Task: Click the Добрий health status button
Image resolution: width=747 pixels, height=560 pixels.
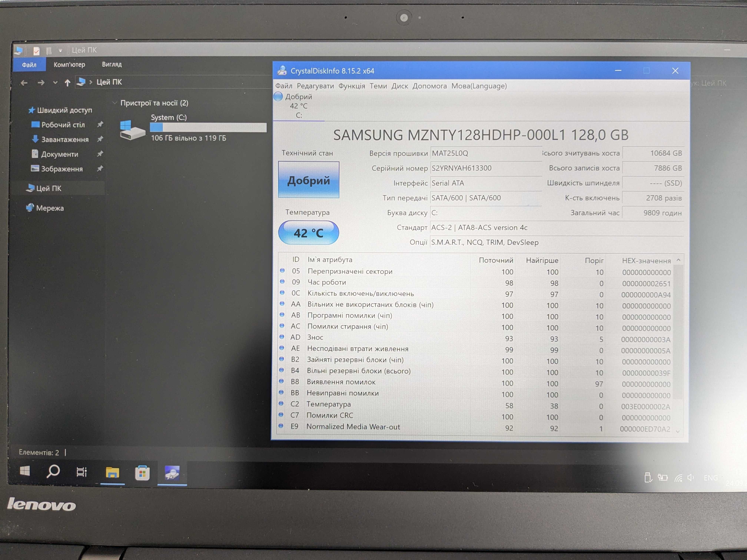Action: [308, 180]
